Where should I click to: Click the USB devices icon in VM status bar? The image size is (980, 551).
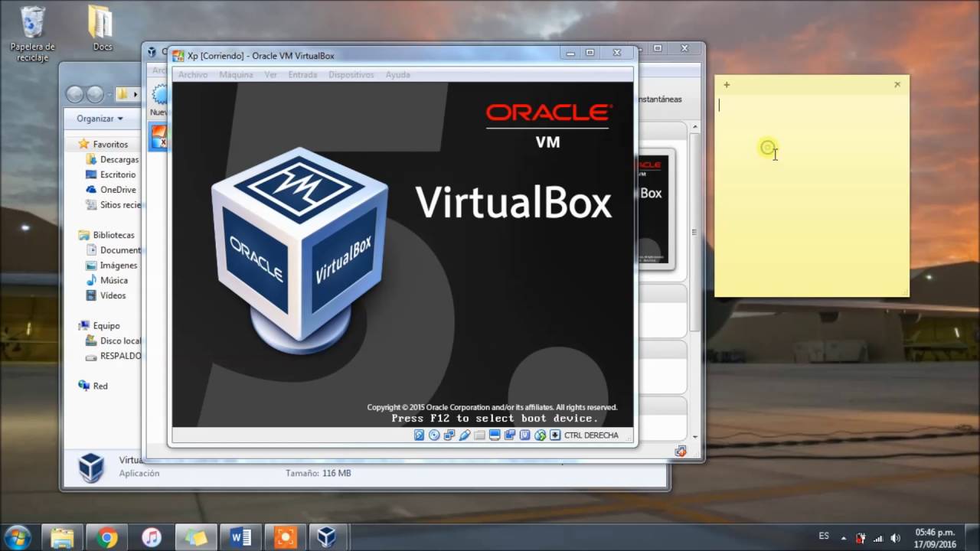tap(464, 435)
